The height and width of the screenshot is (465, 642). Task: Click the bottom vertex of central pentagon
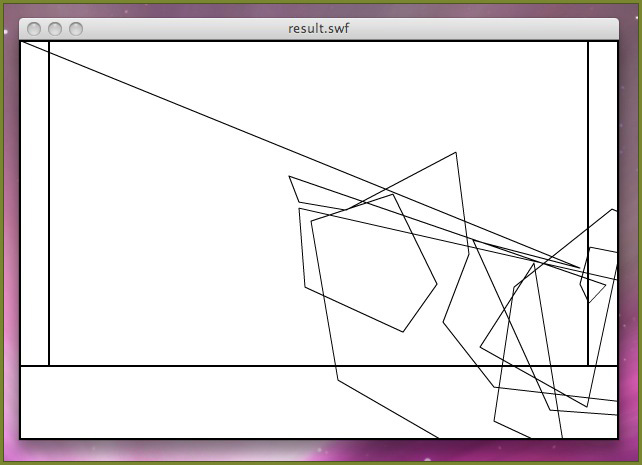[403, 332]
